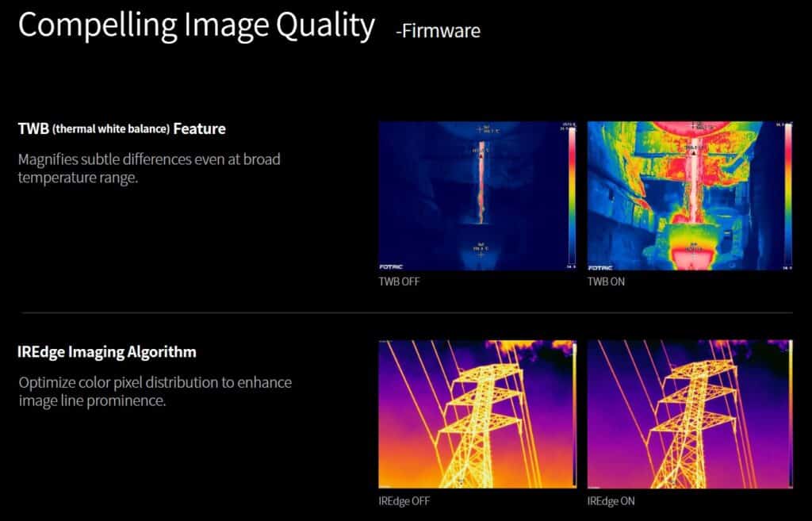Select the "-Firmware" label beside the title
This screenshot has height=521, width=812.
438,32
